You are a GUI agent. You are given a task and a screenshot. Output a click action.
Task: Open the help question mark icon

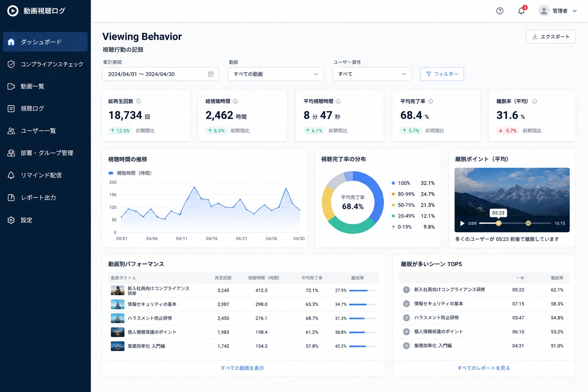500,11
